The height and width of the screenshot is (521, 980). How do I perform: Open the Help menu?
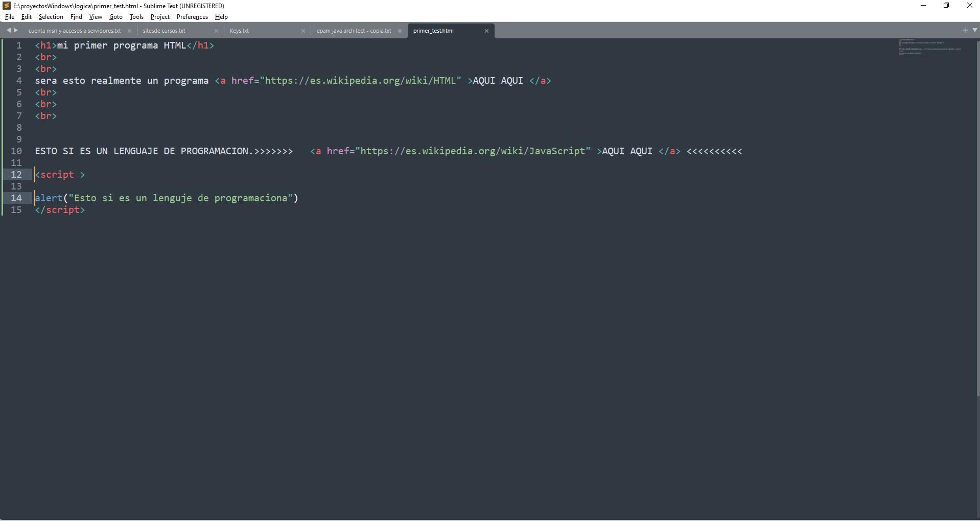[x=221, y=17]
